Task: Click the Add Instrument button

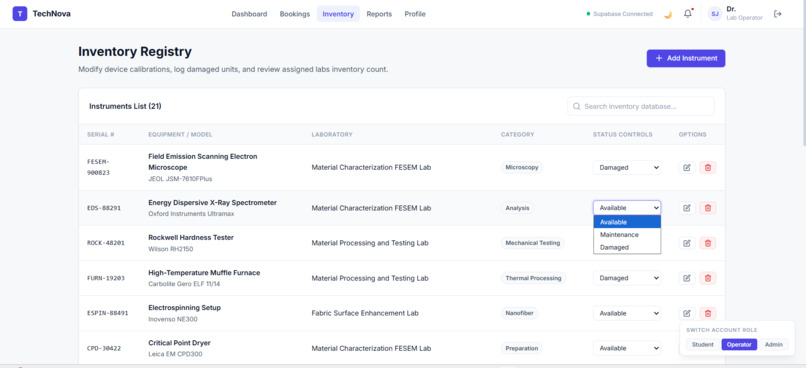Action: 686,58
